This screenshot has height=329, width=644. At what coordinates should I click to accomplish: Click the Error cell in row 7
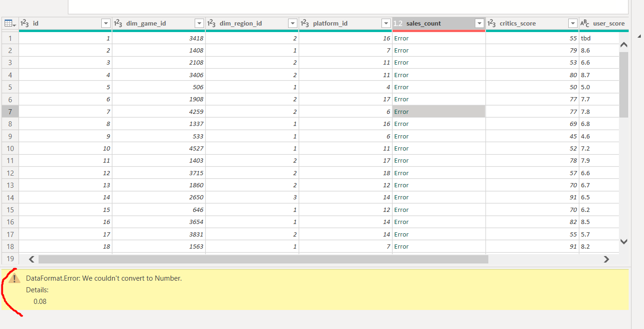(x=439, y=112)
